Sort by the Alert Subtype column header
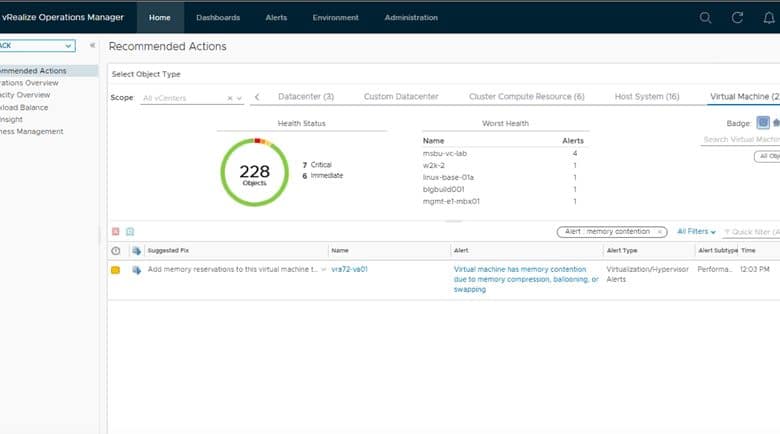The height and width of the screenshot is (434, 780). pyautogui.click(x=718, y=250)
